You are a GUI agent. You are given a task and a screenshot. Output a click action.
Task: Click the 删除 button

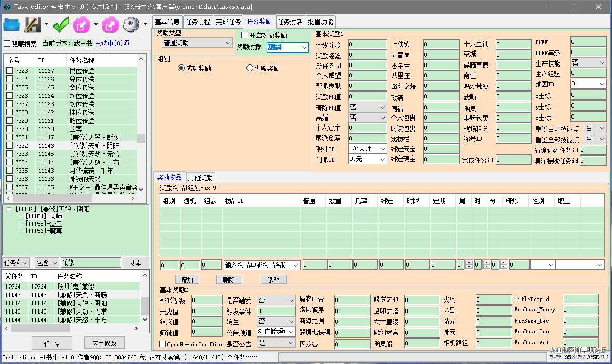[x=229, y=280]
